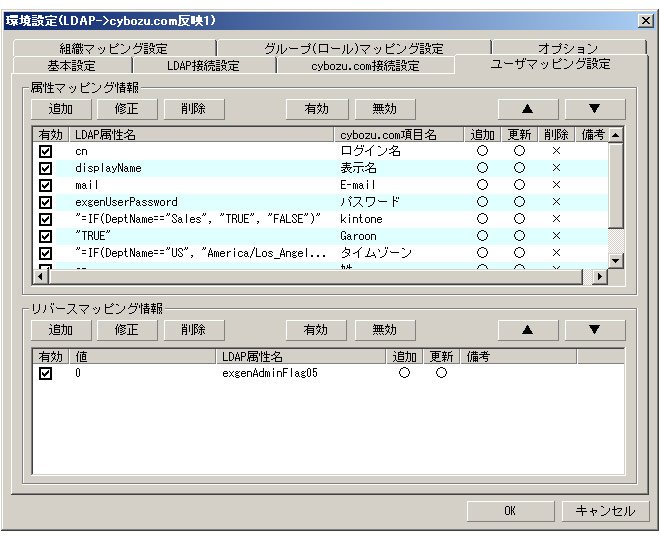Click the 備考 column header in reverse mapping list
660x540 pixels.
pos(518,357)
